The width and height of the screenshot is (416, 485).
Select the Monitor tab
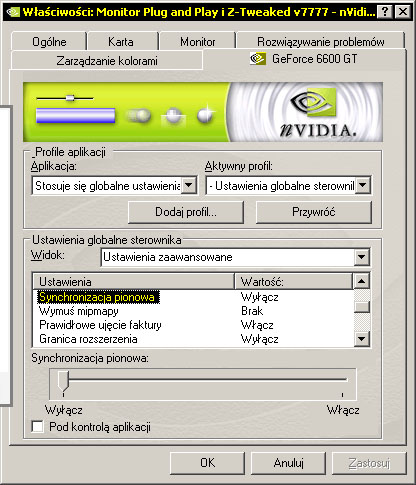tap(198, 42)
